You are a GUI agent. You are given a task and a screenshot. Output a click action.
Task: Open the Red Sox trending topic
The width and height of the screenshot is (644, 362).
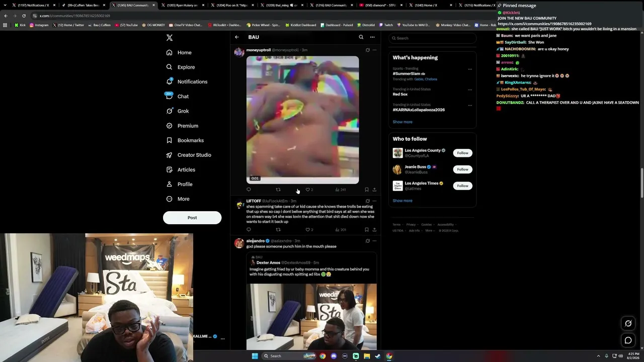click(x=400, y=94)
